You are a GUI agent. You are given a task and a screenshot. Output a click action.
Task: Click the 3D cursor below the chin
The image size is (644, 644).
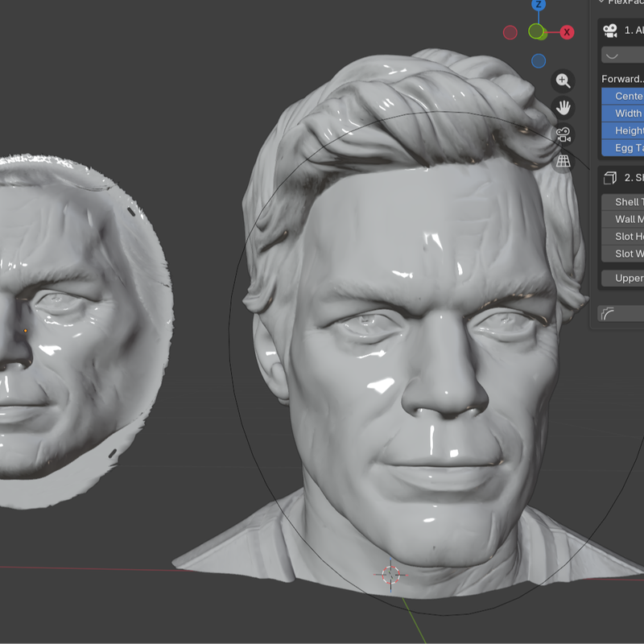click(390, 575)
